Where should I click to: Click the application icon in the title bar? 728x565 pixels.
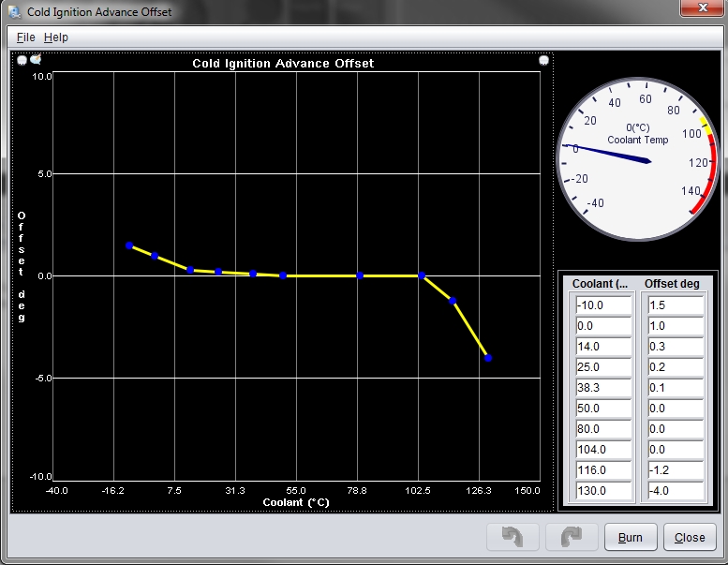click(14, 13)
